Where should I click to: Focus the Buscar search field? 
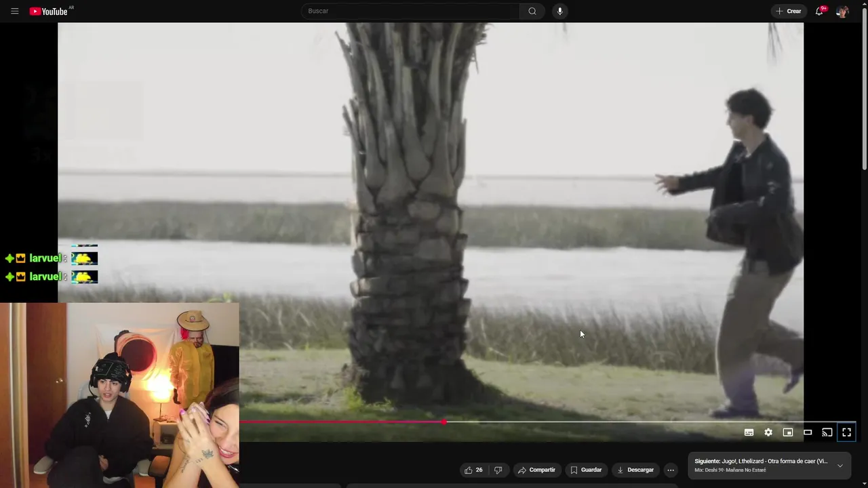tap(410, 11)
